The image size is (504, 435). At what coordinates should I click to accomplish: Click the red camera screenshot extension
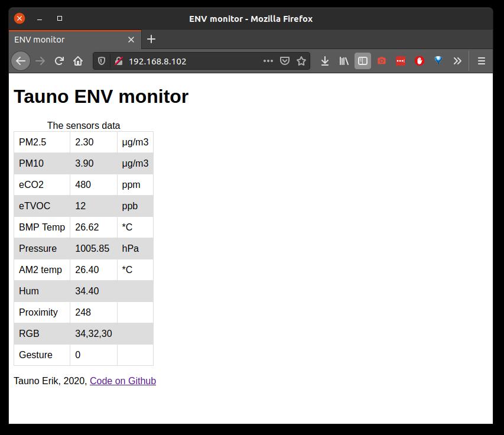[x=382, y=61]
